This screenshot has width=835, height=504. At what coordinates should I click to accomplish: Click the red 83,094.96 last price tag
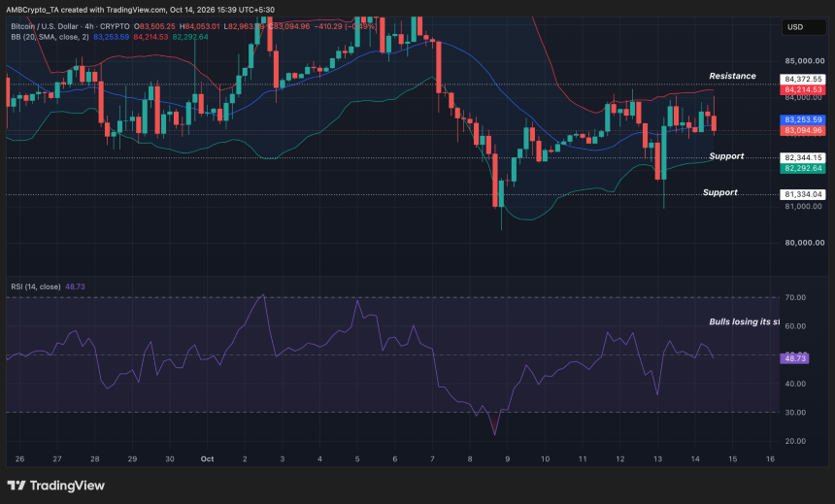pos(803,130)
